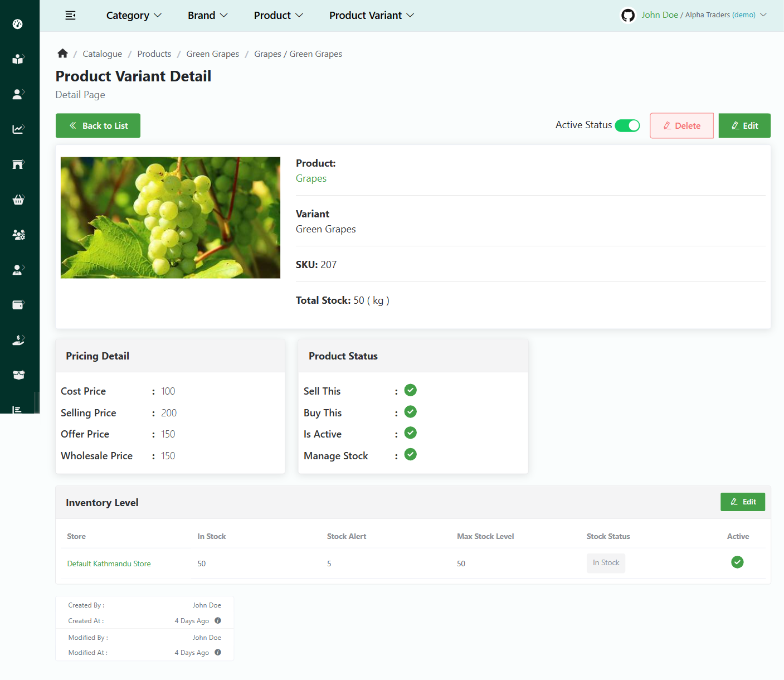Viewport: 784px width, 680px height.
Task: Open the Product menu in top navigation
Action: point(278,16)
